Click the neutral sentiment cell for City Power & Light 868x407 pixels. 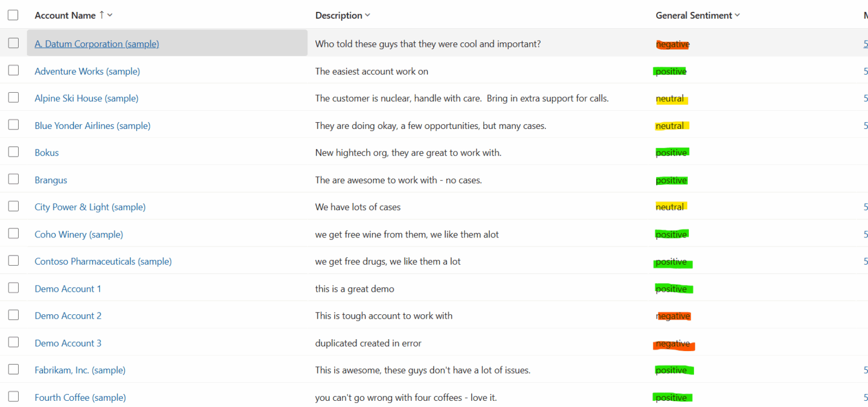(x=670, y=207)
